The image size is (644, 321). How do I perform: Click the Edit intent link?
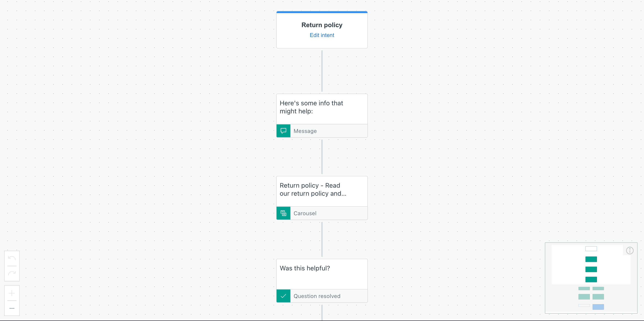322,35
